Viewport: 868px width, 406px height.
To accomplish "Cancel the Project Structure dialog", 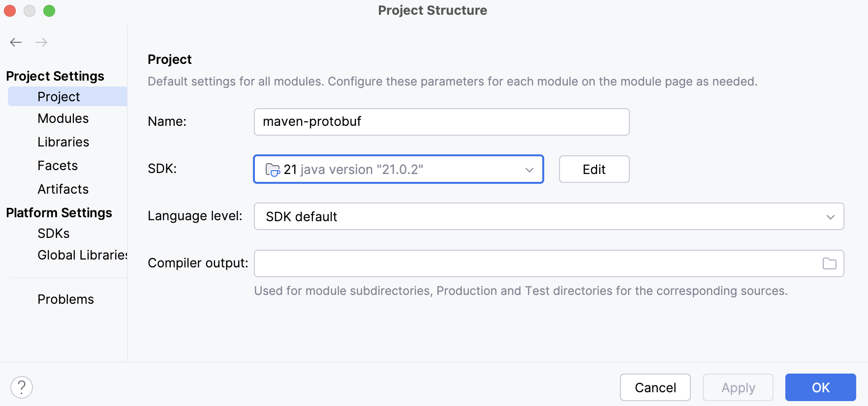I will (655, 387).
